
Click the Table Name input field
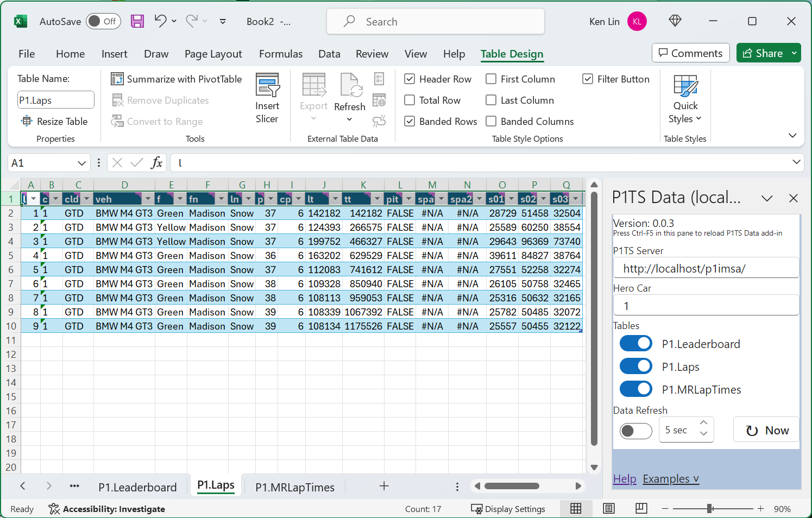(56, 100)
